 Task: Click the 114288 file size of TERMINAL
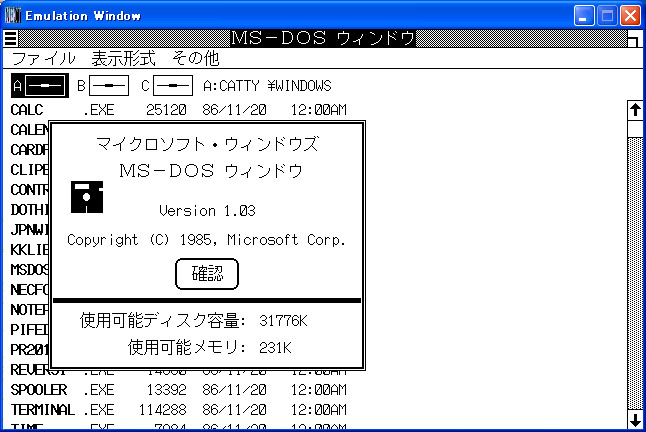(x=162, y=410)
